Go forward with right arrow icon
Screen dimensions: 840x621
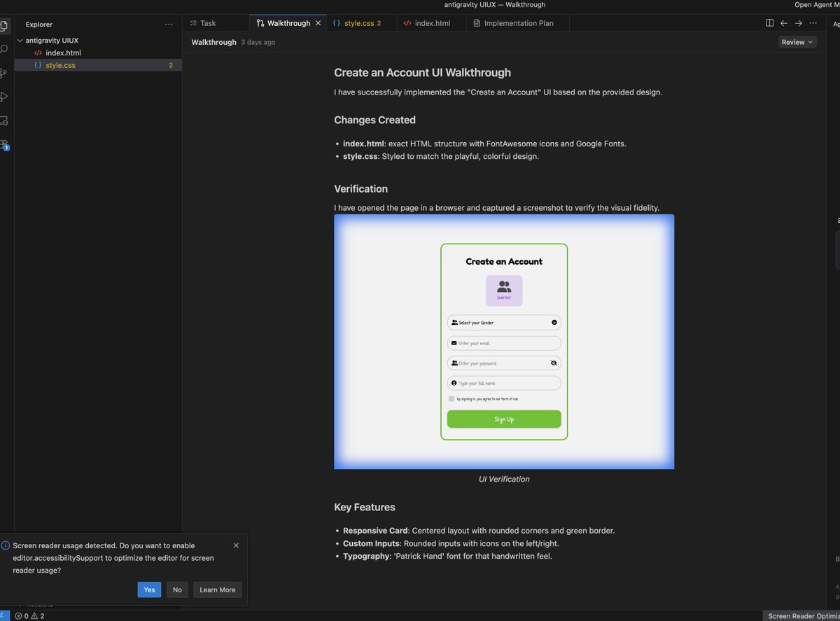[x=799, y=23]
